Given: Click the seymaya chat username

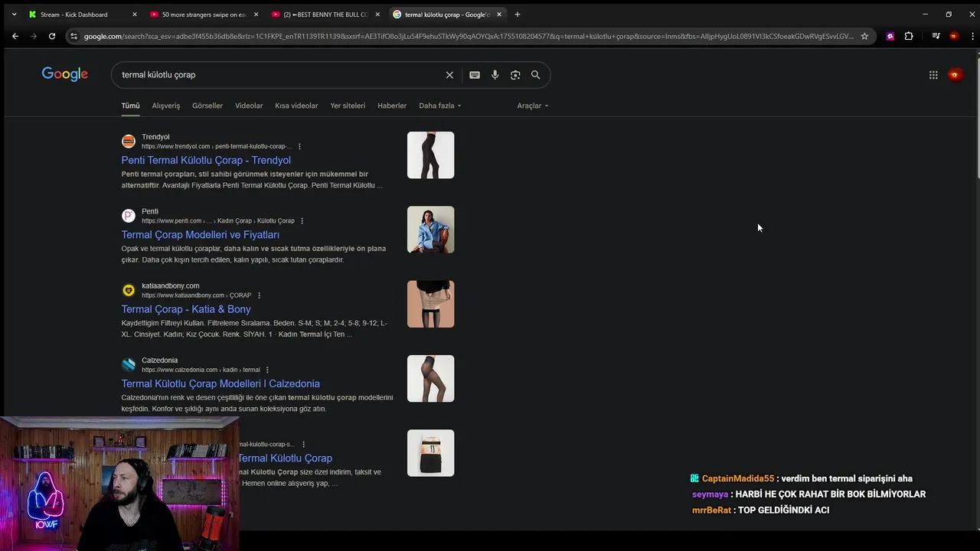Looking at the screenshot, I should point(710,494).
